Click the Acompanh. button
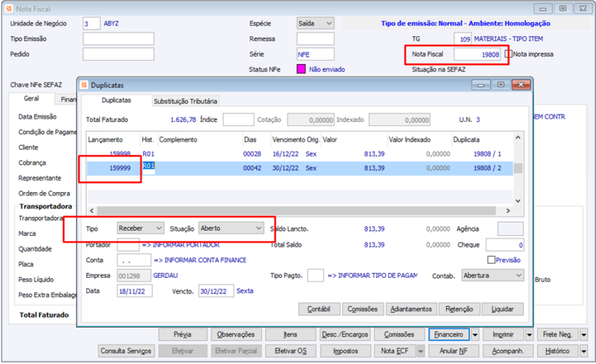 pos(508,351)
